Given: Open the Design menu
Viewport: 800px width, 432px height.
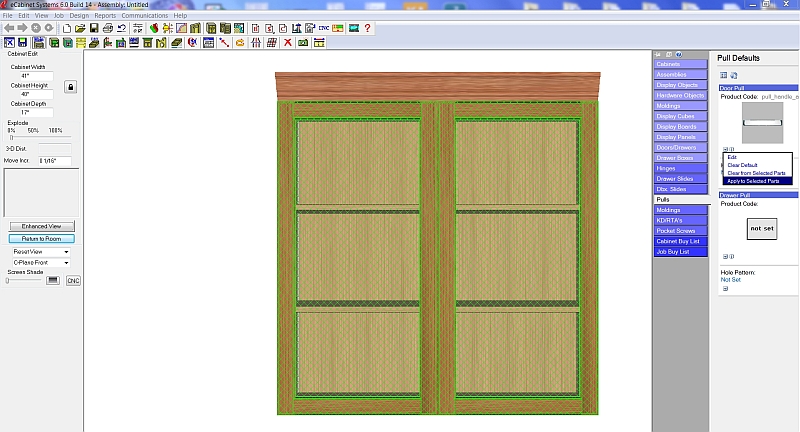Looking at the screenshot, I should tap(81, 16).
